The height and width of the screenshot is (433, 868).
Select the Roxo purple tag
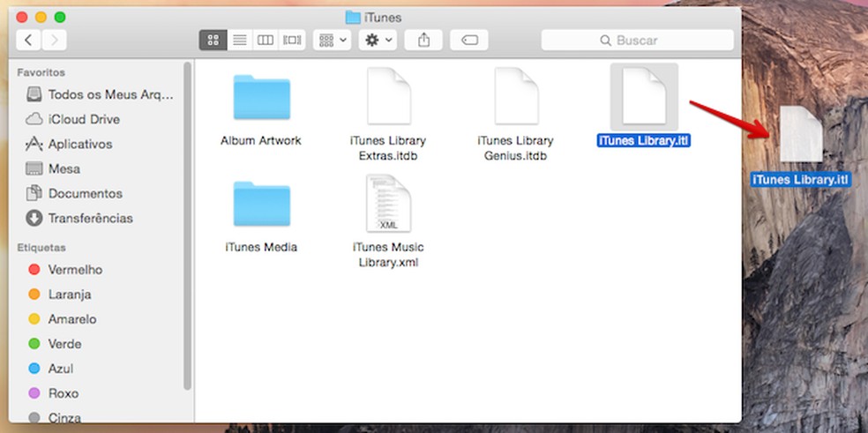tap(53, 393)
